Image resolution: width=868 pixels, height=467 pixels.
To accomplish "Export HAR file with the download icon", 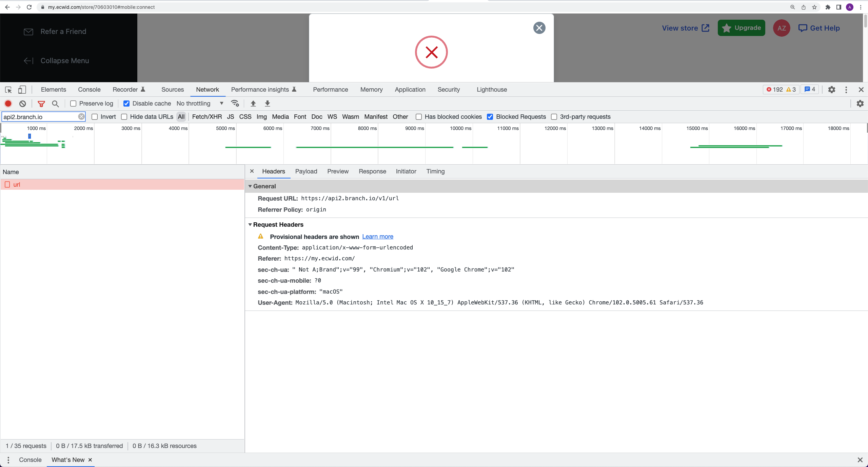I will click(267, 104).
